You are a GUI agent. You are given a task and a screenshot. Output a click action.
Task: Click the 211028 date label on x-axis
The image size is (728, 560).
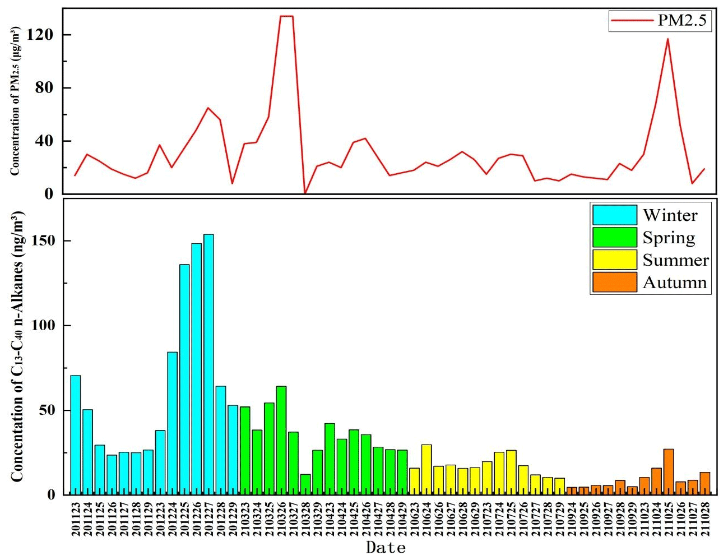click(x=705, y=520)
